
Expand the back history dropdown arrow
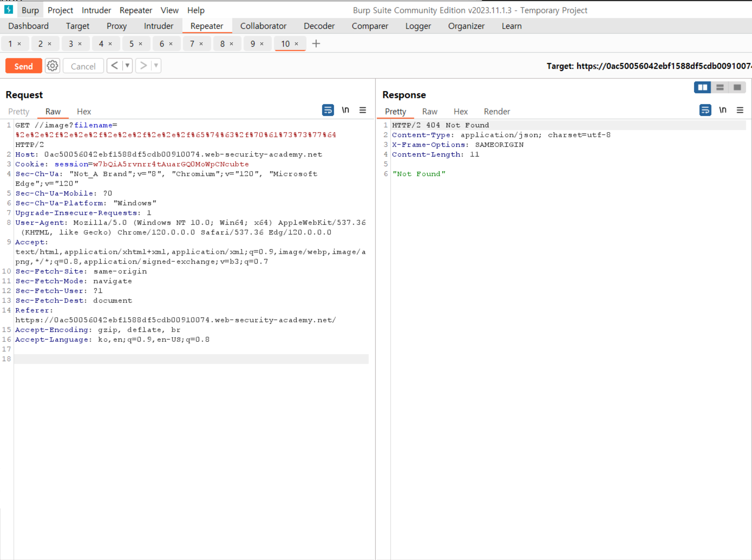[x=127, y=66]
